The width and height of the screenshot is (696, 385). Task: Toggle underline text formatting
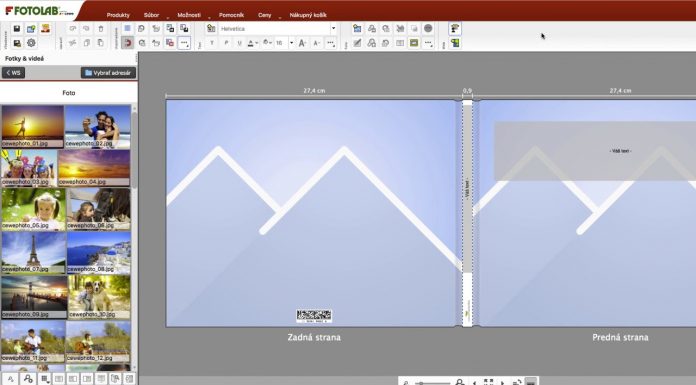240,43
